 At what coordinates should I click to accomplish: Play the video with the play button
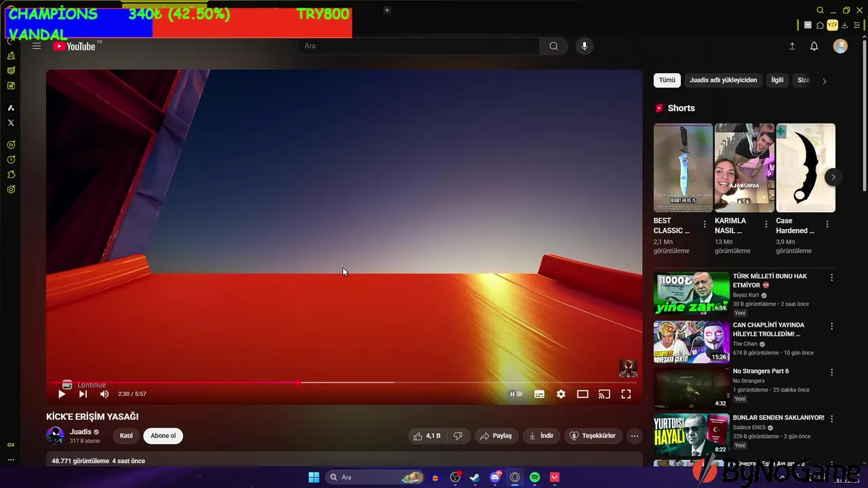(x=62, y=394)
